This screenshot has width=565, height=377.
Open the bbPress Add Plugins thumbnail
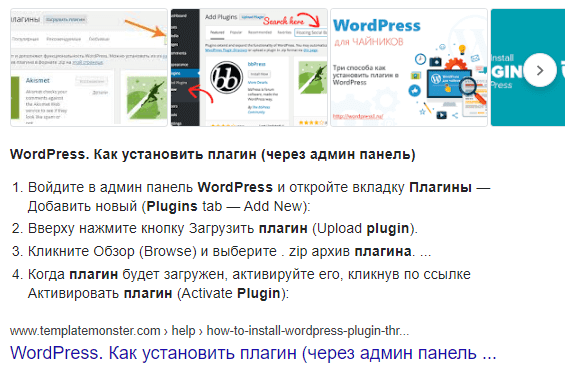249,67
